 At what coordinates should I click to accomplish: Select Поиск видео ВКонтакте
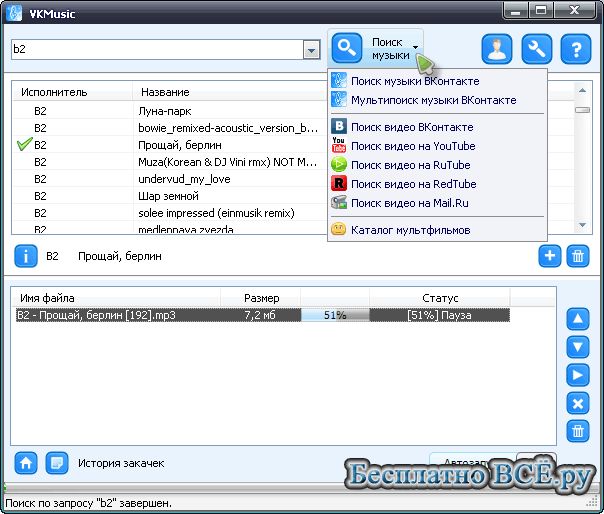(437, 126)
